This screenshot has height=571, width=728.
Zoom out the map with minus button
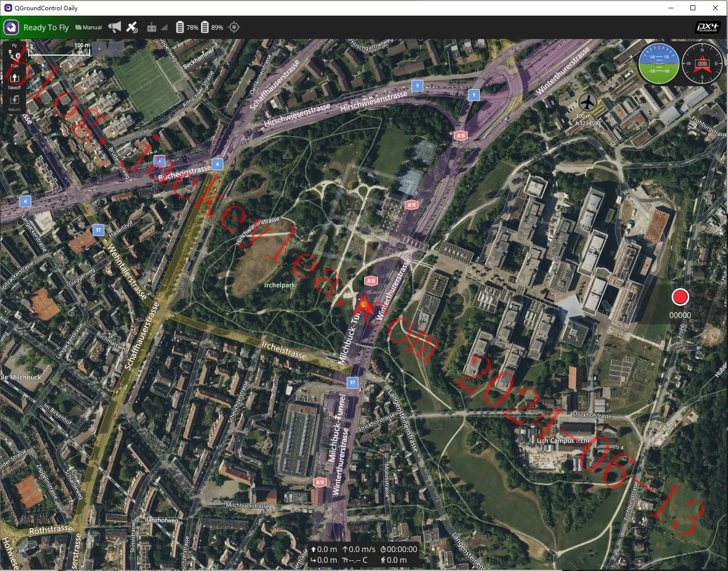(116, 49)
